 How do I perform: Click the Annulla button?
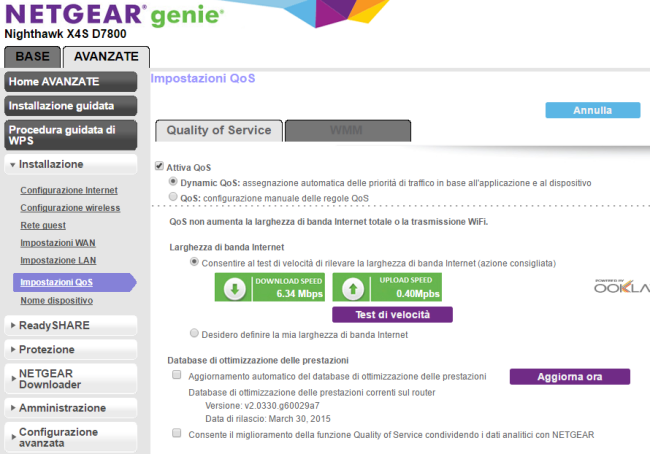[x=593, y=110]
